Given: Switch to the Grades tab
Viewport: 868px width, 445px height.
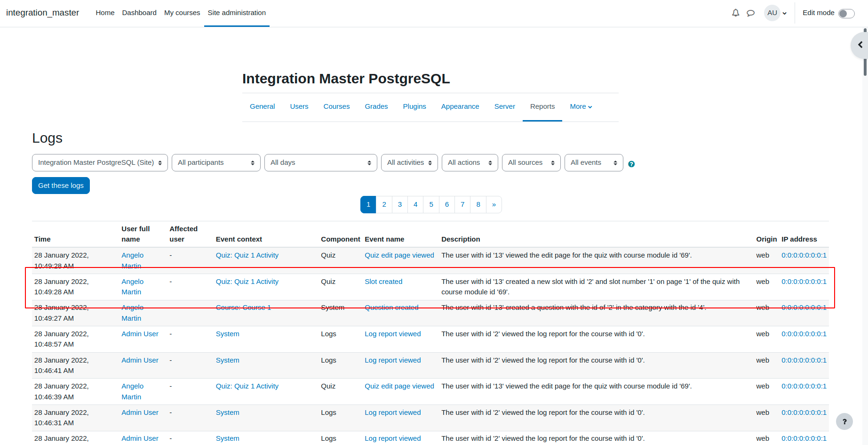Looking at the screenshot, I should point(376,106).
